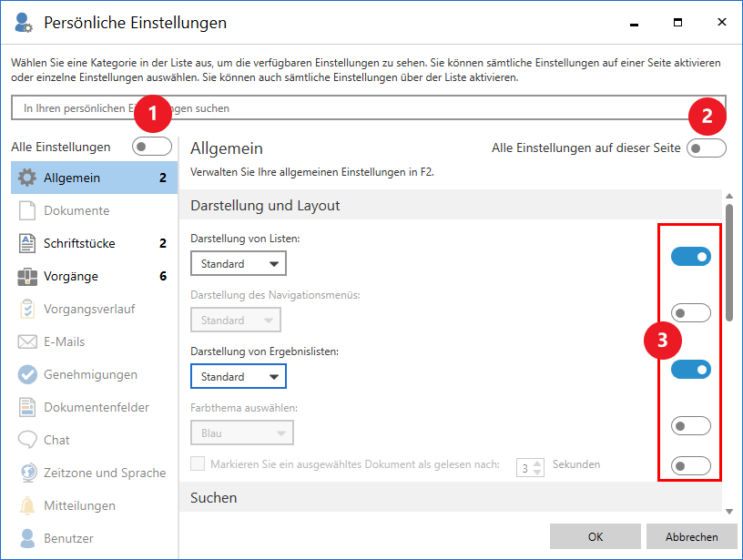Open the Darstellung von Ergebnislisten dropdown
The image size is (743, 560).
(x=238, y=377)
